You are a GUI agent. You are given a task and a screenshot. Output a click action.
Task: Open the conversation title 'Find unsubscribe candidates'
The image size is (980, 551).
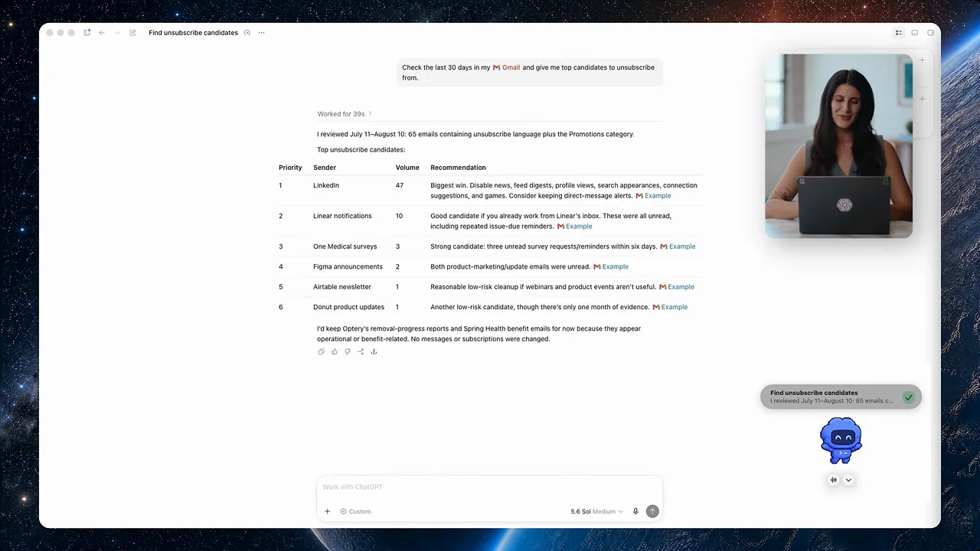(x=193, y=33)
